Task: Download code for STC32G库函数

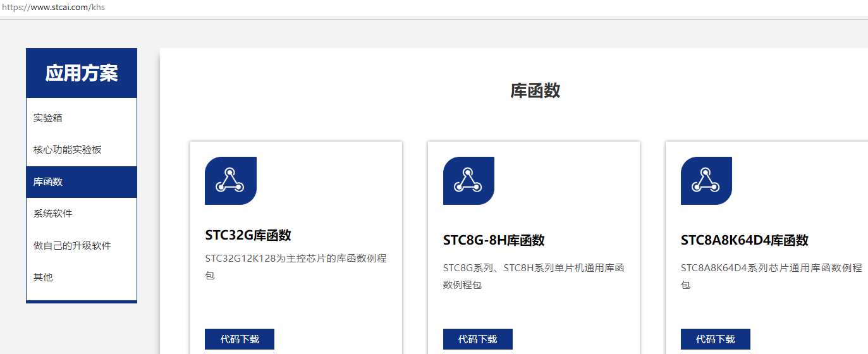Action: click(240, 339)
